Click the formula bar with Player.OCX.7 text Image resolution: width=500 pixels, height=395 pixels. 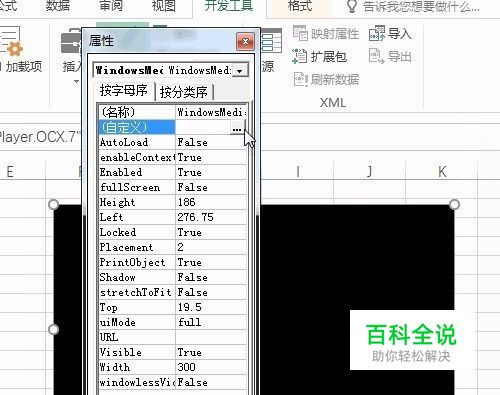(x=40, y=137)
